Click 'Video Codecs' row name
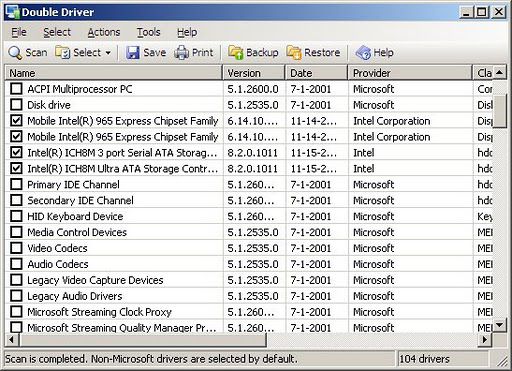 coord(57,248)
